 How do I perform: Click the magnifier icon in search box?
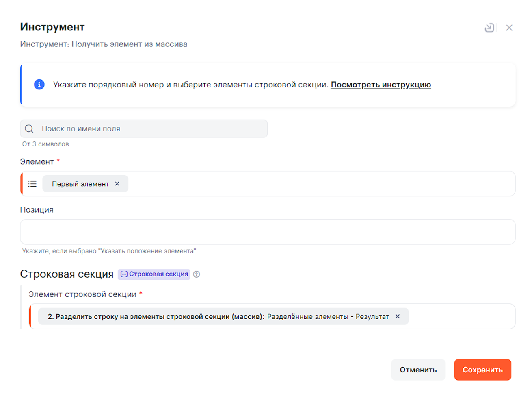coord(29,129)
